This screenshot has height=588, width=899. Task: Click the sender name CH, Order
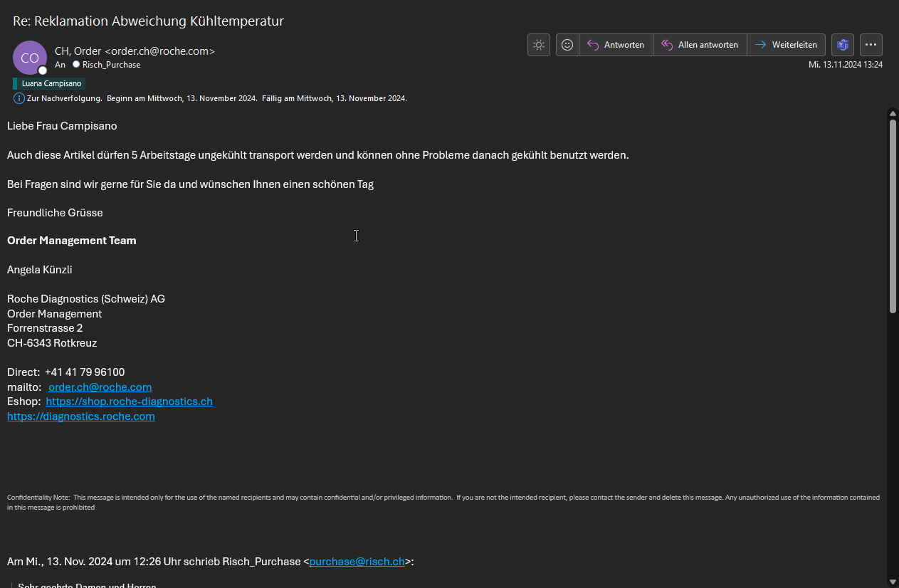pos(78,51)
